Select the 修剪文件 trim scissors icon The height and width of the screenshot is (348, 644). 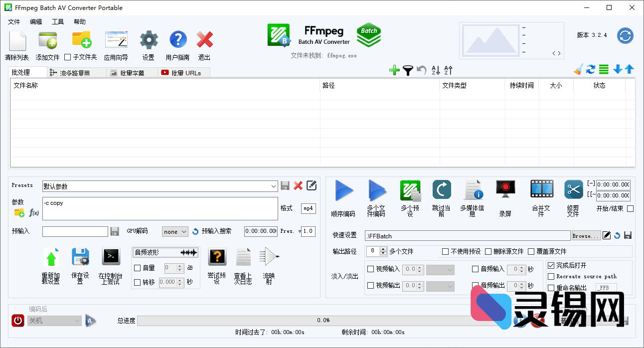point(573,189)
